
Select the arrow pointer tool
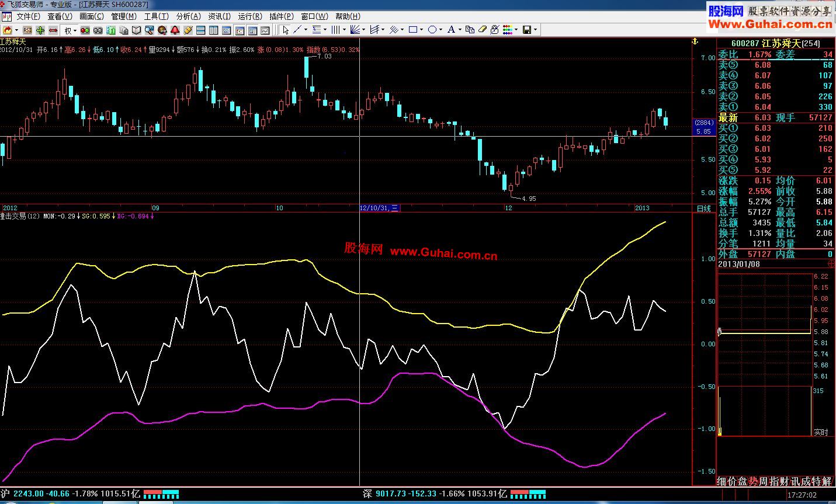[x=286, y=30]
